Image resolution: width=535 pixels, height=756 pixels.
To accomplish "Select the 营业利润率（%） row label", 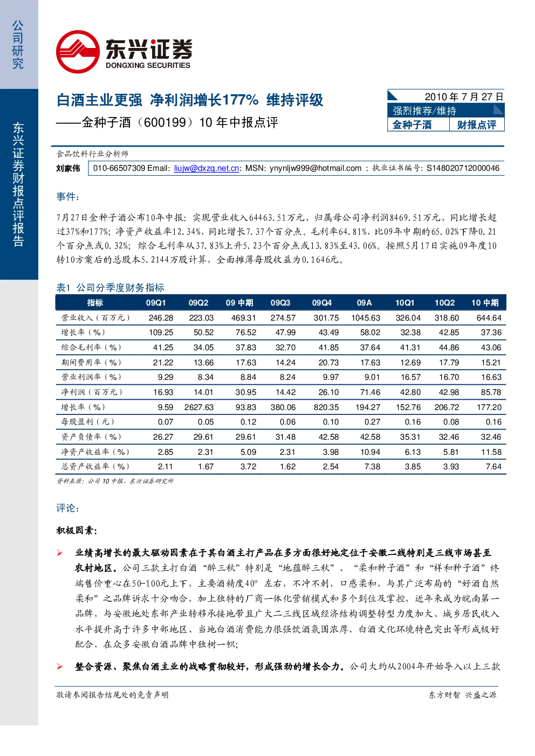I will click(x=91, y=377).
